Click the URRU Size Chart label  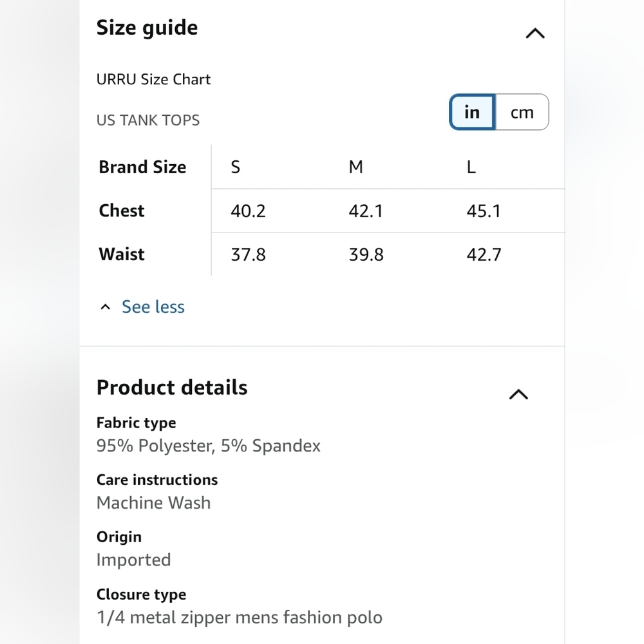pos(154,79)
